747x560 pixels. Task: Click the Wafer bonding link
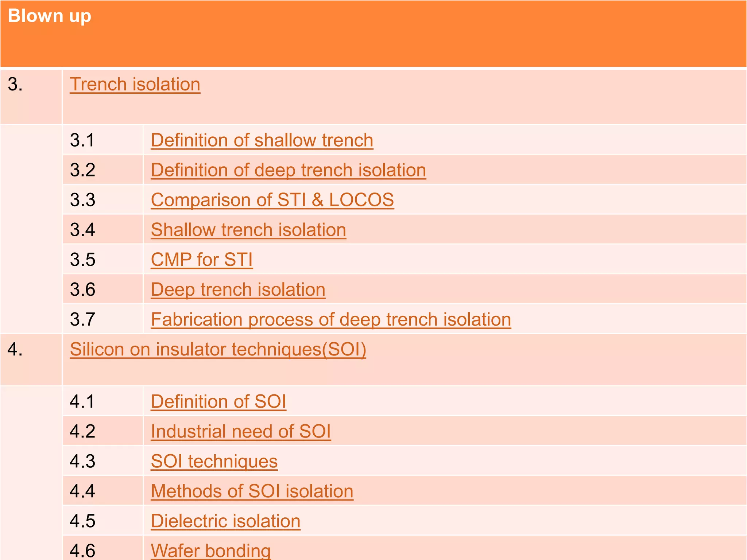coord(211,551)
